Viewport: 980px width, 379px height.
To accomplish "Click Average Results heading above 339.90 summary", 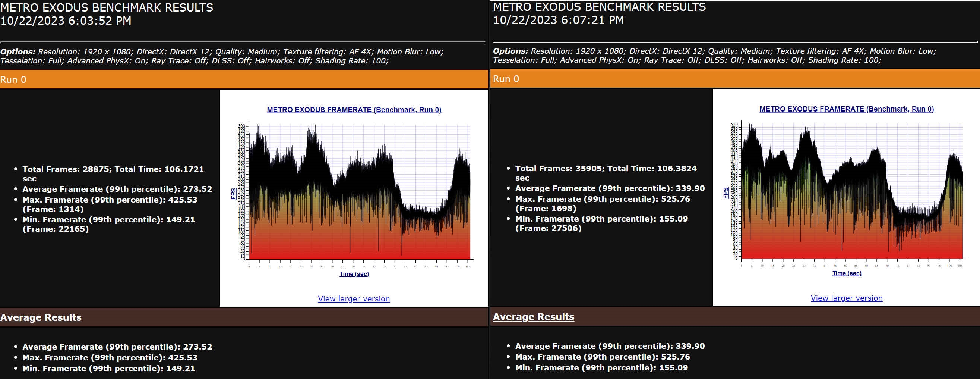I will (533, 317).
